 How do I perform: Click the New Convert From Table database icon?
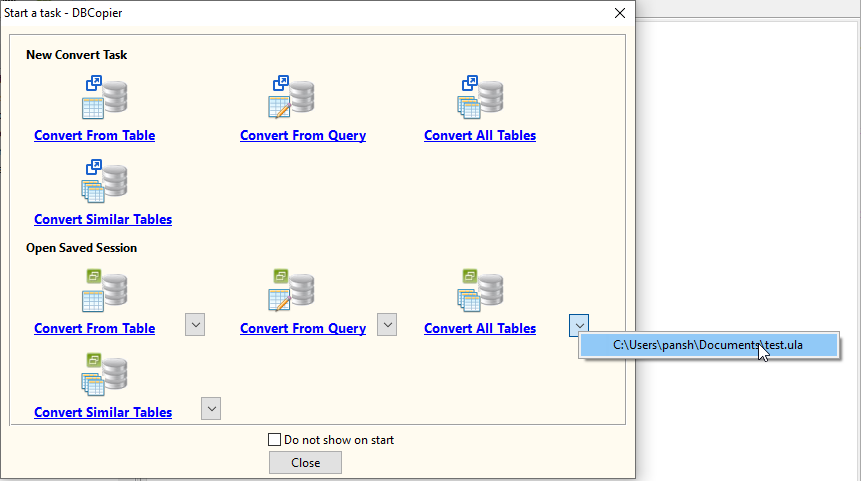(x=104, y=97)
